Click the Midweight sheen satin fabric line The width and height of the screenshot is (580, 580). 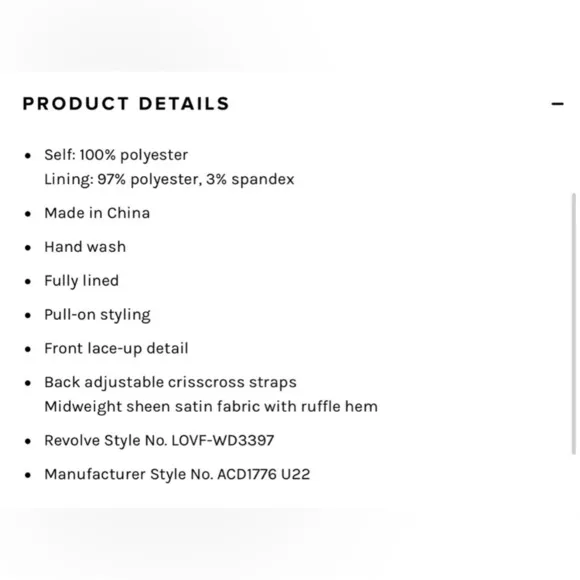pyautogui.click(x=211, y=407)
